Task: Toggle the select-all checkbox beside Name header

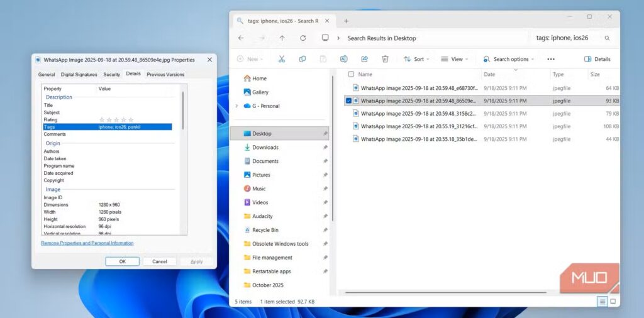Action: (350, 74)
